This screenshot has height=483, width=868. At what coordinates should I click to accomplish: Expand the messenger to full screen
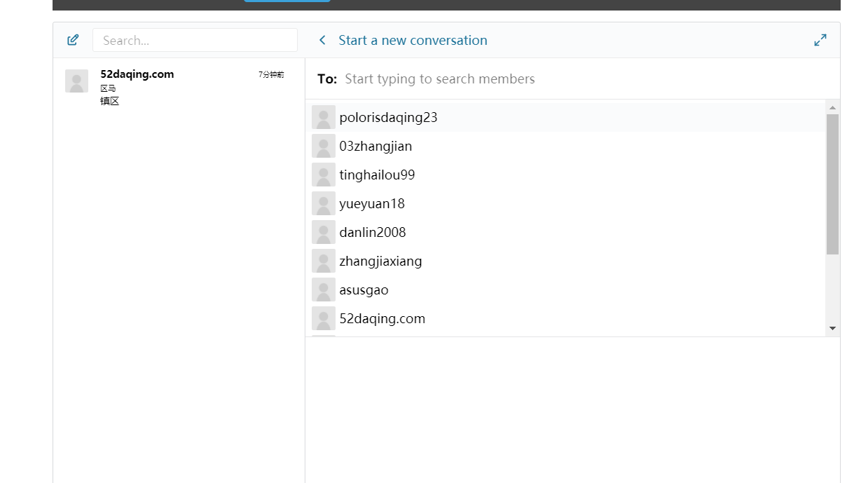[x=820, y=40]
